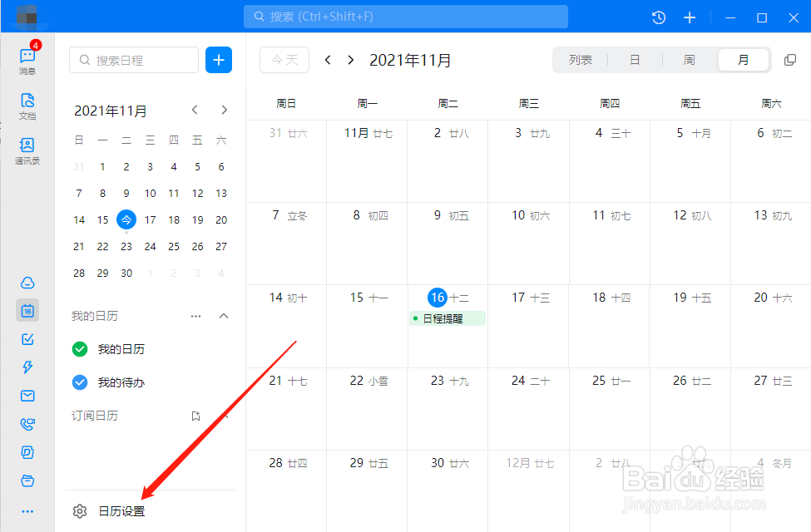Go to next month in mini calendar

click(x=223, y=109)
